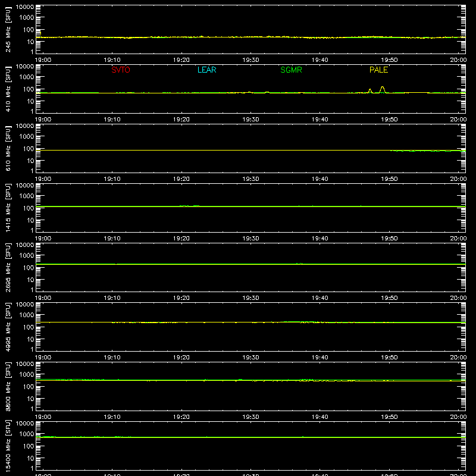The image size is (476, 476).
Task: Click the 1000 tick label on 610 MHz panel
Action: click(x=27, y=137)
